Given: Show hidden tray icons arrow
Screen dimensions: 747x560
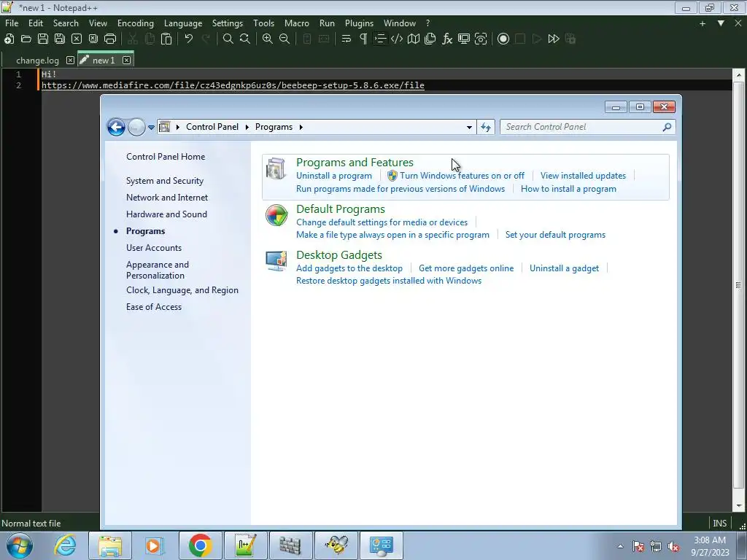Looking at the screenshot, I should pyautogui.click(x=620, y=546).
